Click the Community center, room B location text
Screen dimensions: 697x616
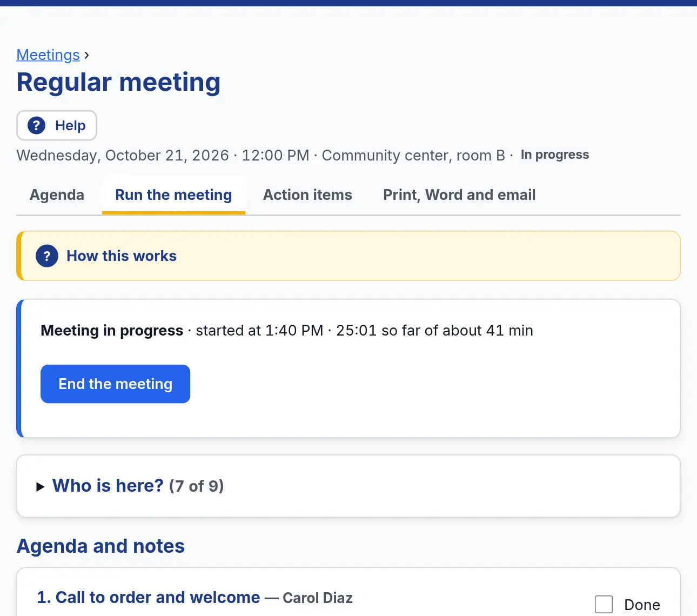pos(413,156)
